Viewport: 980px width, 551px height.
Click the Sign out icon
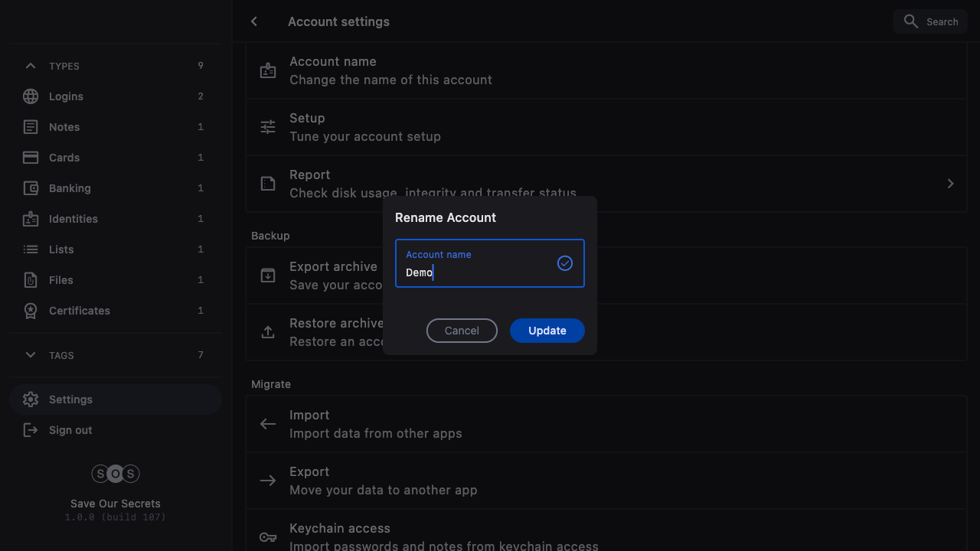pyautogui.click(x=31, y=430)
